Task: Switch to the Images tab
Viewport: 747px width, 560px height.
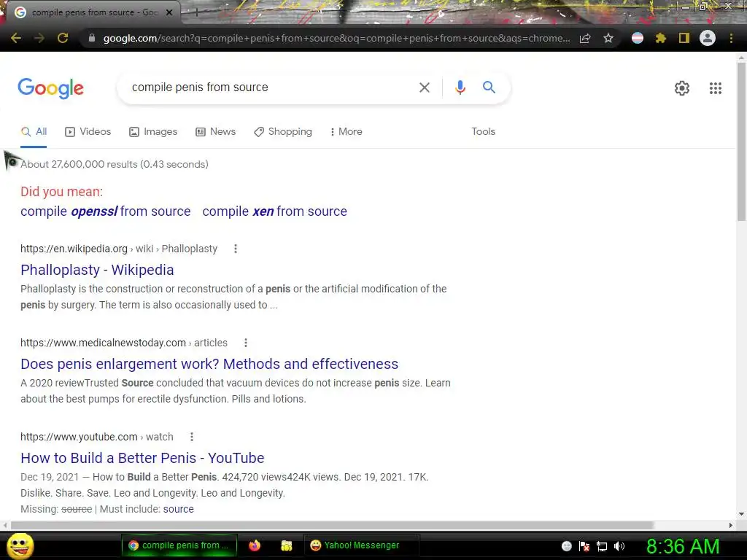Action: click(153, 132)
